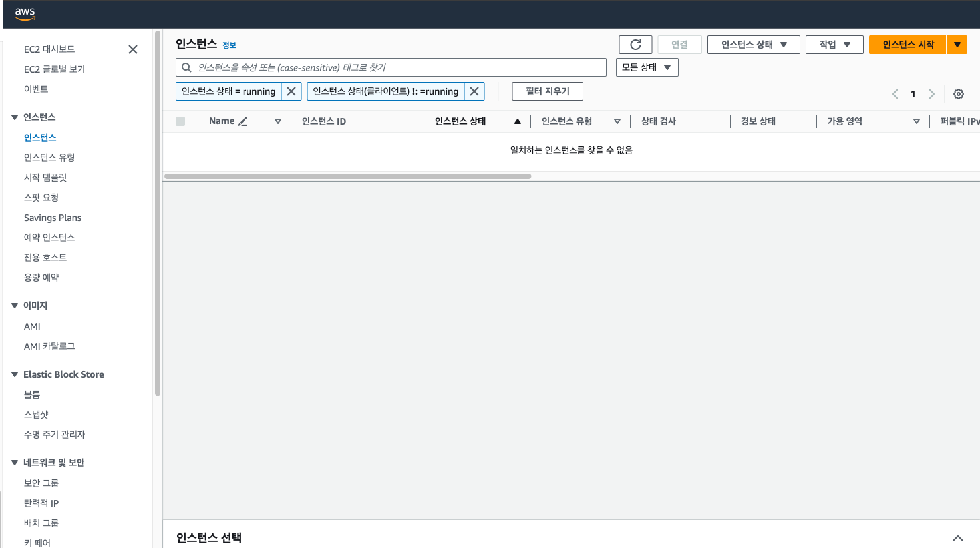
Task: Collapse the 네트워크 및 보안 section
Action: pyautogui.click(x=15, y=463)
